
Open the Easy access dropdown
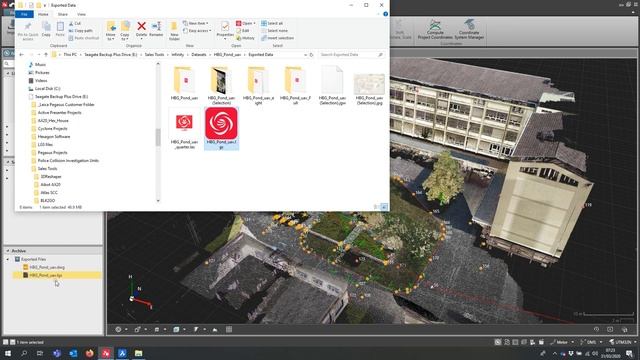point(197,31)
